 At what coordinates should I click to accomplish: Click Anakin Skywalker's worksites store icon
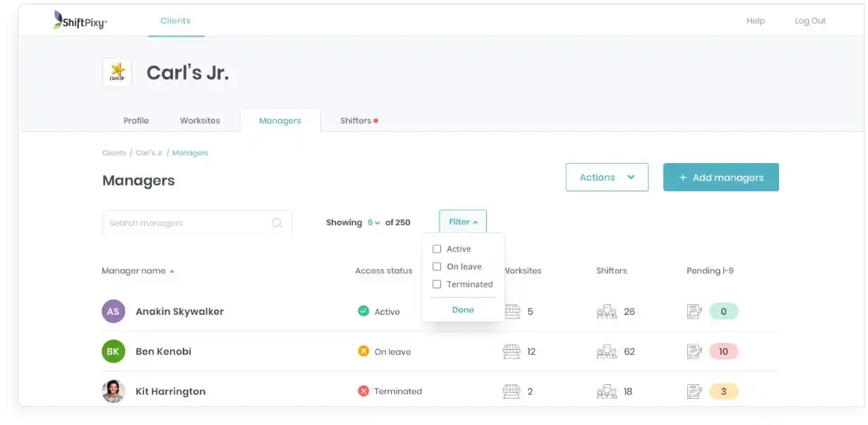pyautogui.click(x=512, y=311)
